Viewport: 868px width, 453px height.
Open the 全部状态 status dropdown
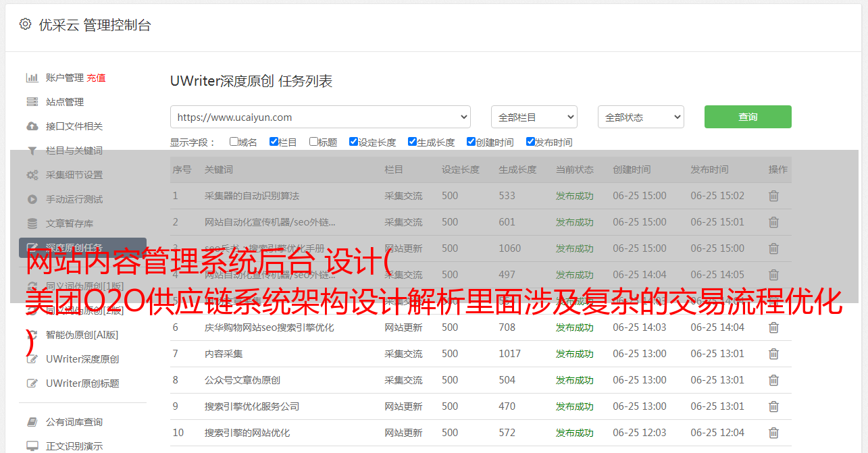tap(640, 117)
